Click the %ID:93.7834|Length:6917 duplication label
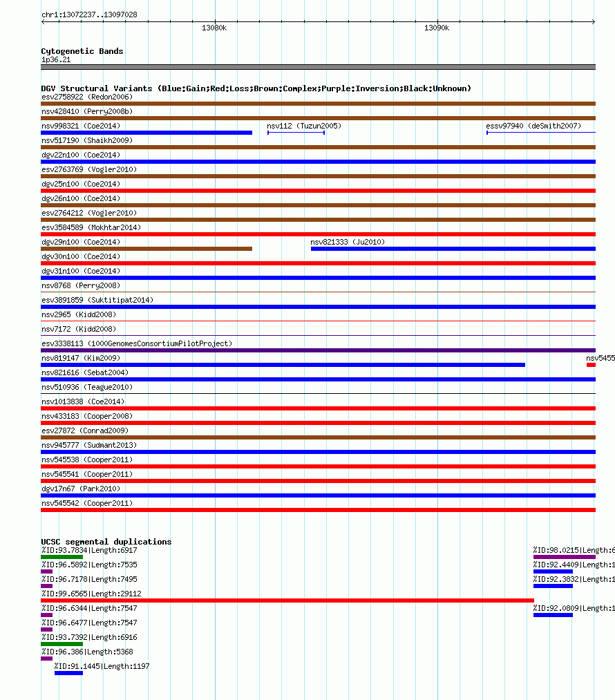615x700 pixels. (89, 551)
